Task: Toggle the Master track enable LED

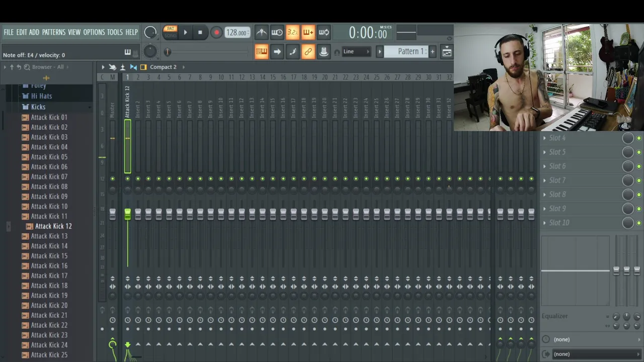Action: (x=112, y=178)
